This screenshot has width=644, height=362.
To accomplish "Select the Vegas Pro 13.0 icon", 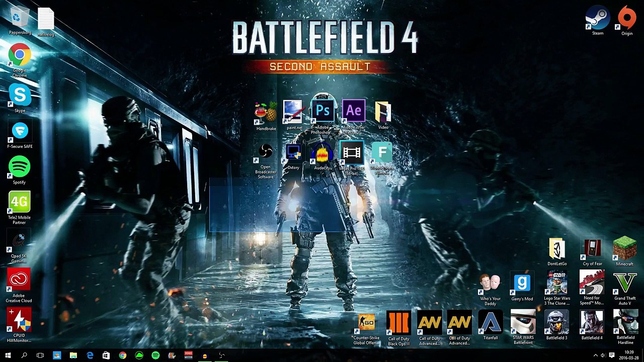I will coord(352,159).
